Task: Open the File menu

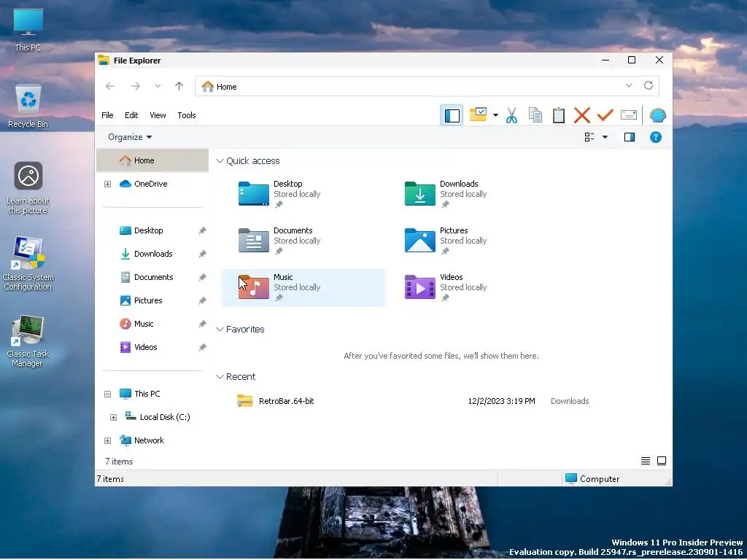Action: (107, 115)
